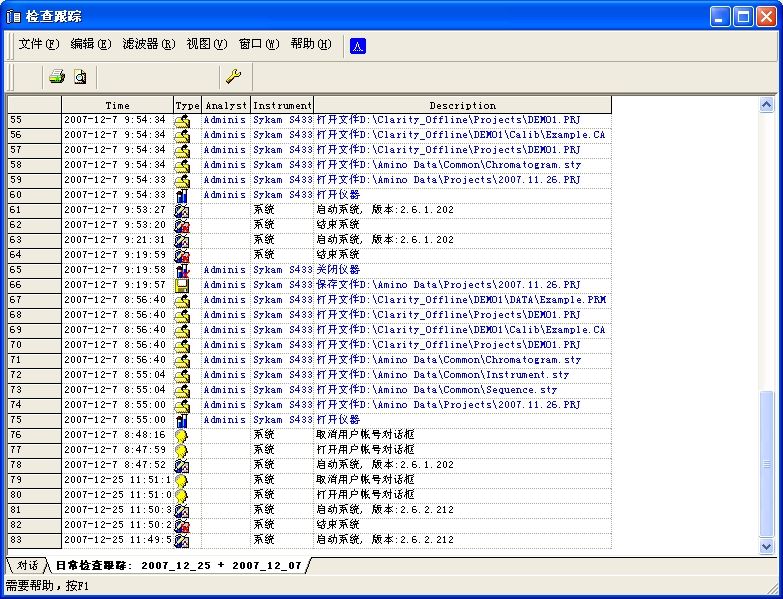Click the scroll down arrow at list bottom
This screenshot has width=783, height=599.
click(767, 547)
